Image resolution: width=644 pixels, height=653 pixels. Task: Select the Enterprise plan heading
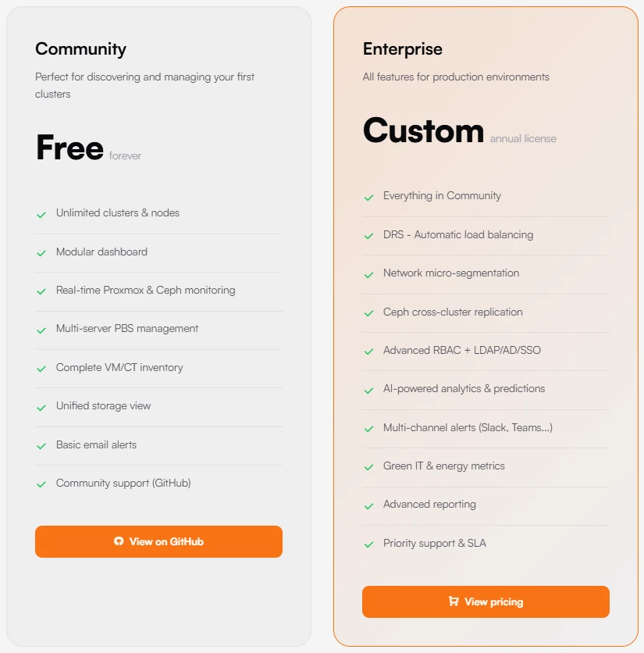[402, 48]
